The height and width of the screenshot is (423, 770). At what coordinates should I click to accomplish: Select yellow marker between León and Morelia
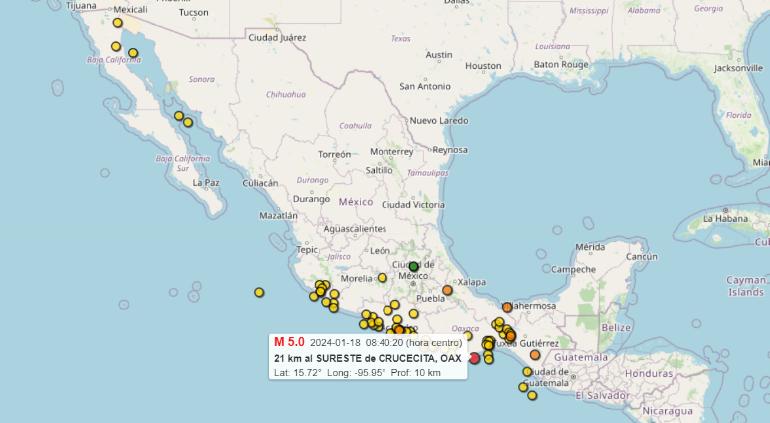tap(382, 278)
